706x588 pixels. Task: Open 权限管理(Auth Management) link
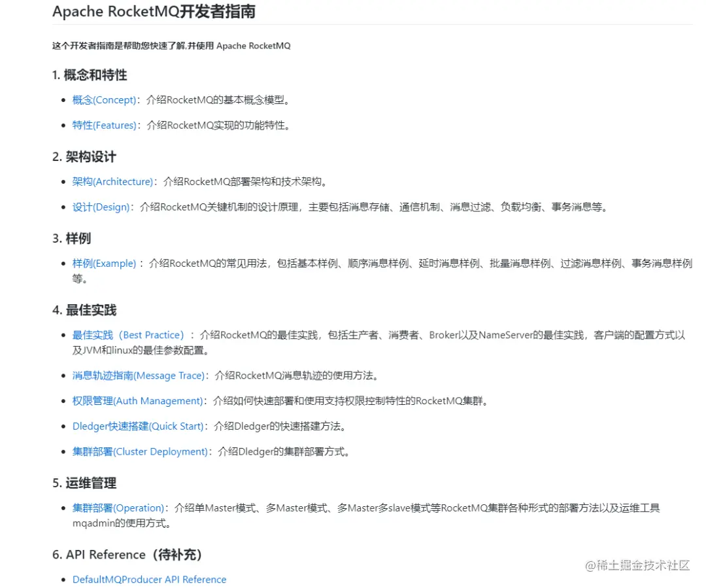click(137, 401)
